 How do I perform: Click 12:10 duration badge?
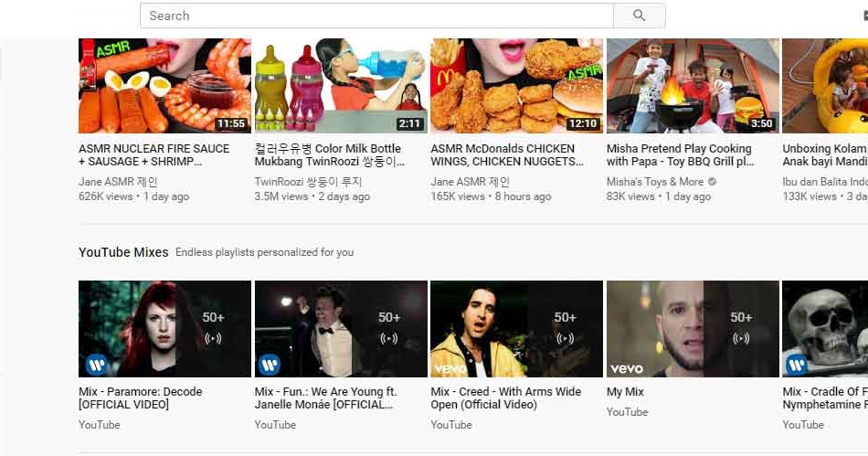click(x=583, y=123)
